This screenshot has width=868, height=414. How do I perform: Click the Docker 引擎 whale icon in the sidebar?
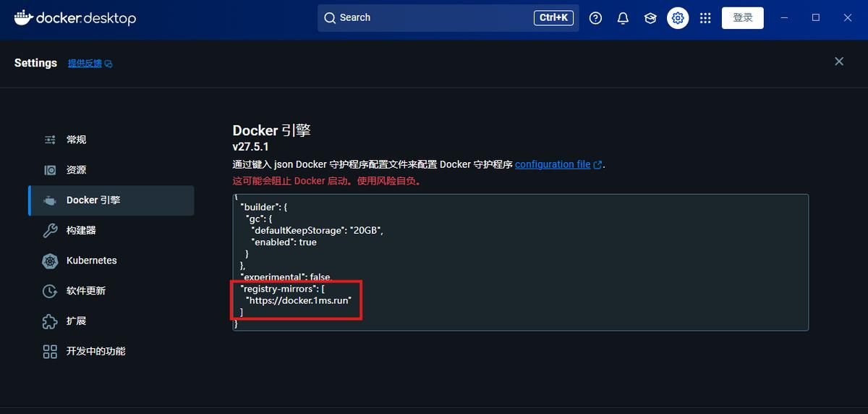click(50, 200)
